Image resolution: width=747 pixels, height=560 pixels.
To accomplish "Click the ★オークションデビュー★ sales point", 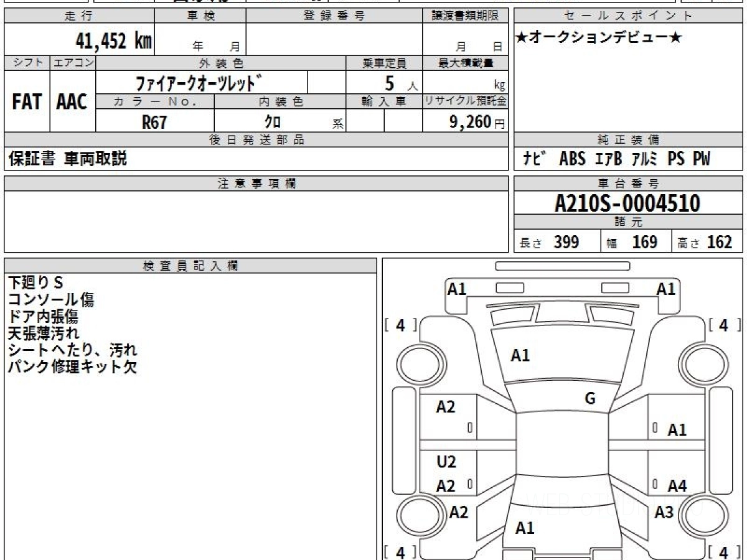I will tap(599, 38).
